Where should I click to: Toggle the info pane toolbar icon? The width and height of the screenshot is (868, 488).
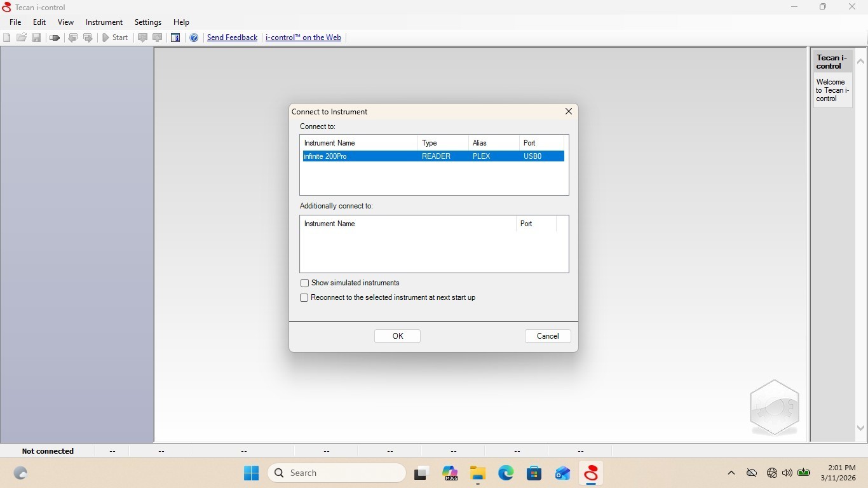point(176,37)
